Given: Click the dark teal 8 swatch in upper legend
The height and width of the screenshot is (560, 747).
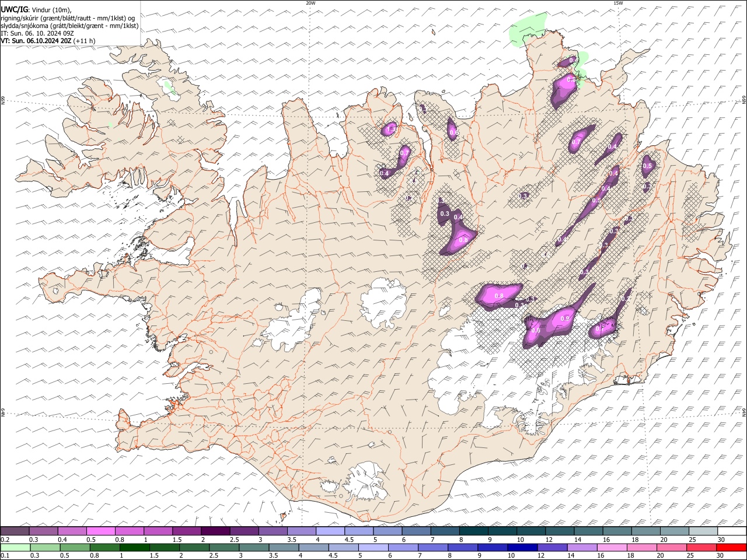Looking at the screenshot, I should point(474,531).
